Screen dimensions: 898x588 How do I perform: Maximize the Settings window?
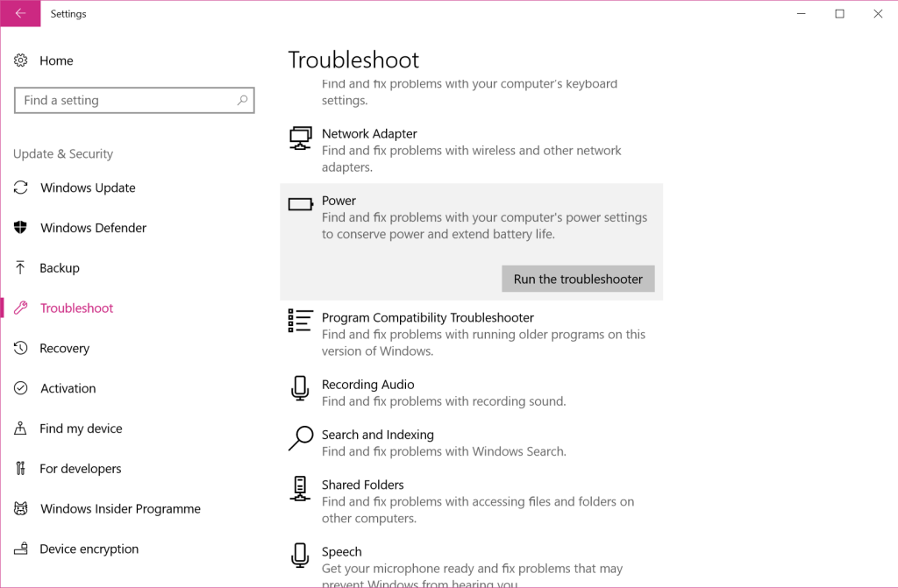839,14
